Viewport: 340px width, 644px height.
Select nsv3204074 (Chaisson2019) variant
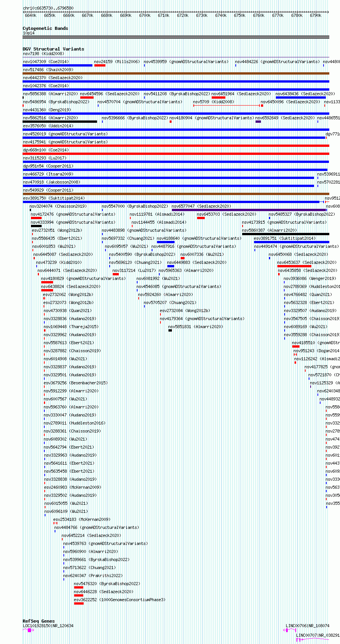[58, 206]
